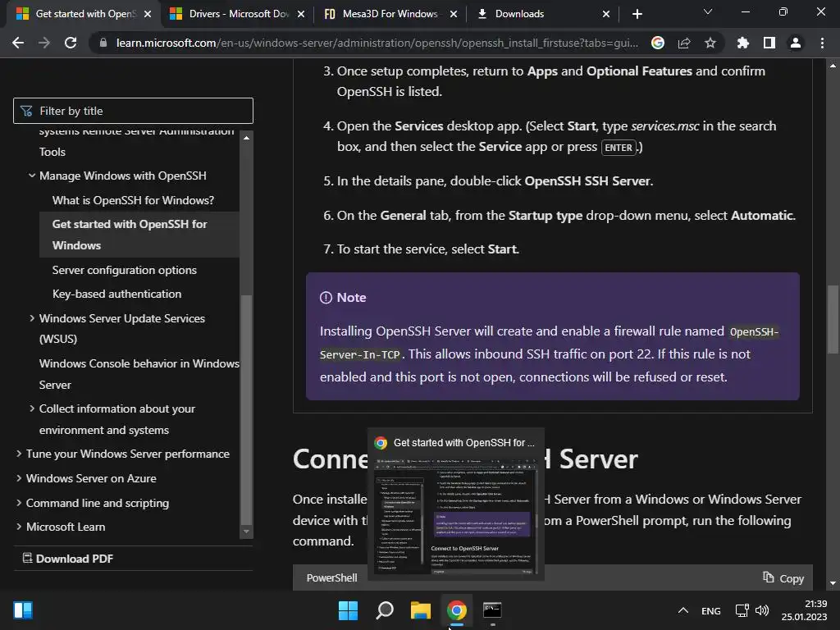The height and width of the screenshot is (630, 840).
Task: Expand Collect information about your environment
Action: 32,409
